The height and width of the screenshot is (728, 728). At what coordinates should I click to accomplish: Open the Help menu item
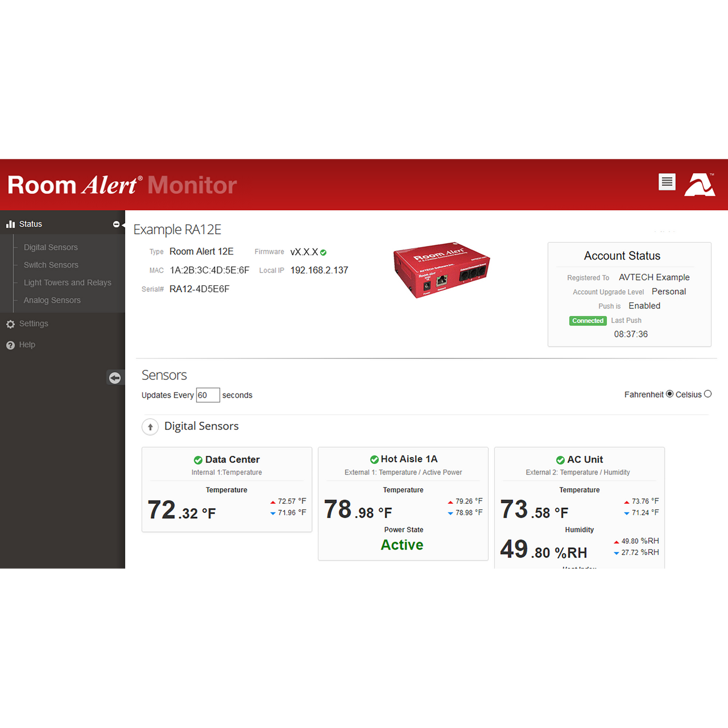pyautogui.click(x=27, y=345)
